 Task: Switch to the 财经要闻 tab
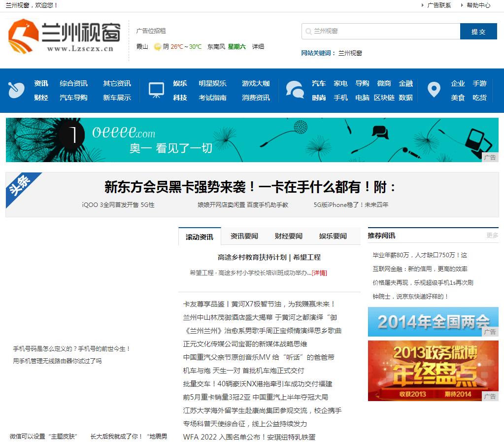pos(289,236)
